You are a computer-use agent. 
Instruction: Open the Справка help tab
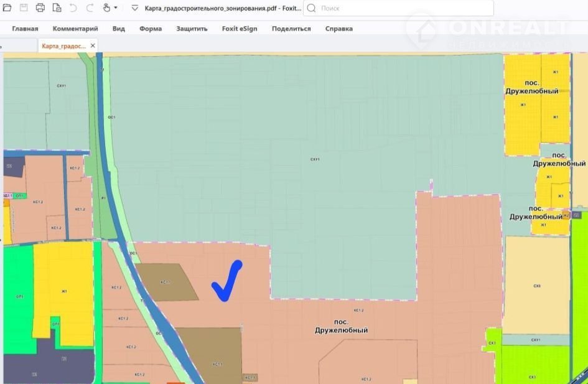coord(339,29)
